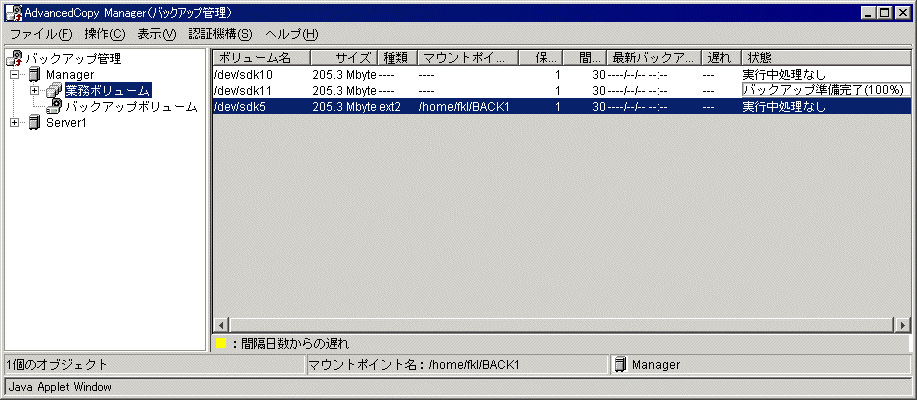Click the horizontal scrollbar left arrow
Screen dimensions: 917x400
click(x=221, y=325)
